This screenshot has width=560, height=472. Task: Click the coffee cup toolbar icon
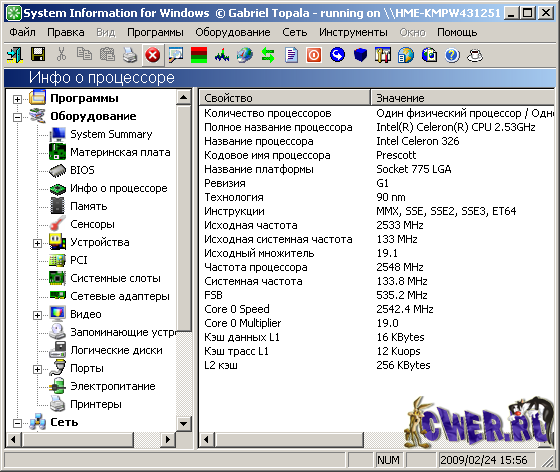[475, 55]
